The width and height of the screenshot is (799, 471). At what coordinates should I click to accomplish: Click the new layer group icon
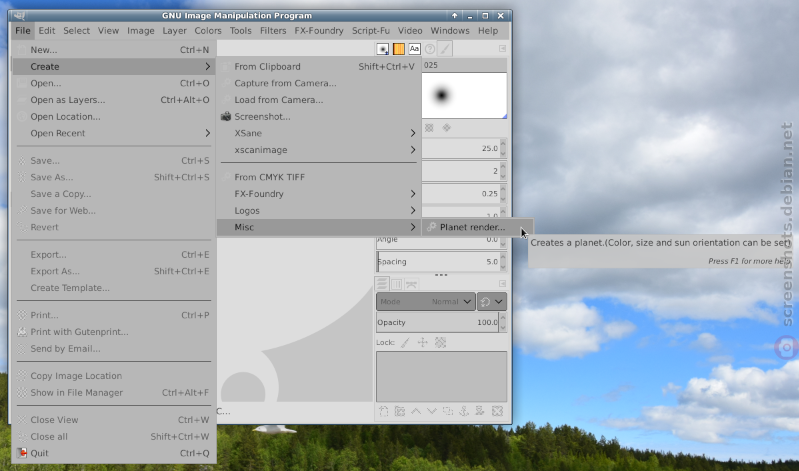pyautogui.click(x=400, y=411)
